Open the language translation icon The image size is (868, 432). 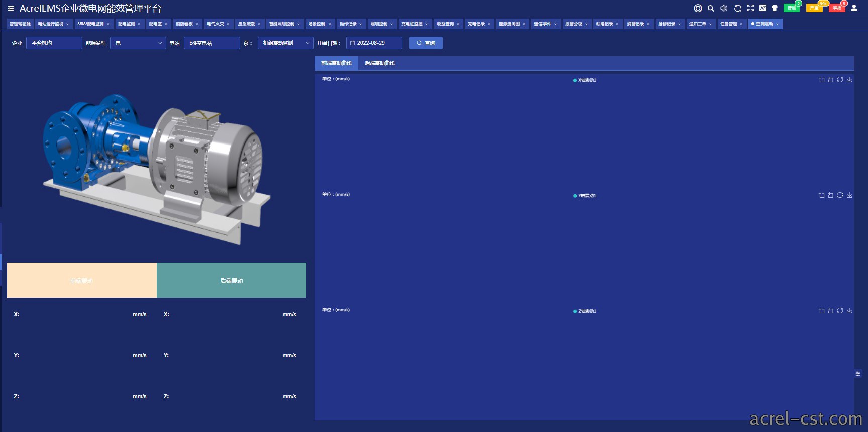pos(763,8)
